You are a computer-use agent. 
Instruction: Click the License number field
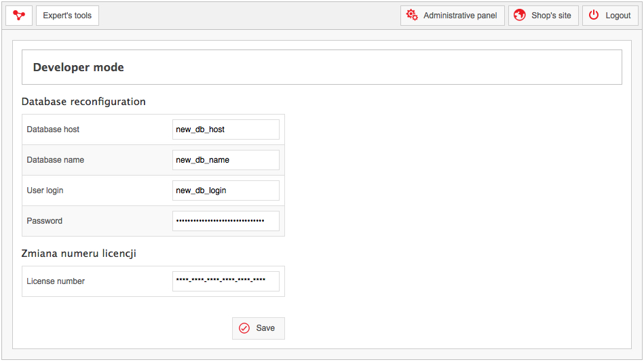(226, 281)
